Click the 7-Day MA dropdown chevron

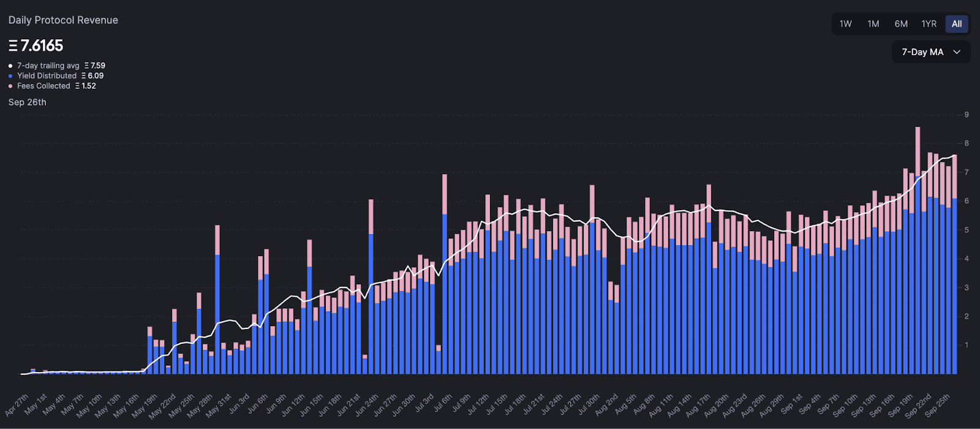[957, 52]
